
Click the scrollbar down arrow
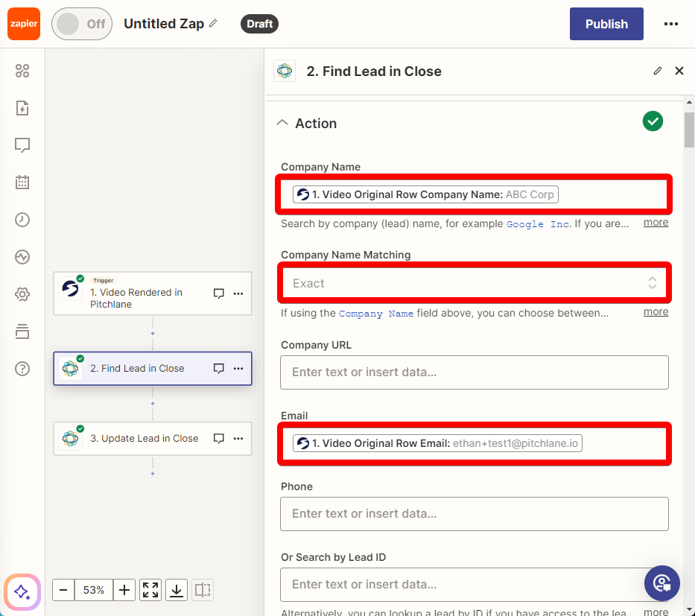(x=689, y=610)
